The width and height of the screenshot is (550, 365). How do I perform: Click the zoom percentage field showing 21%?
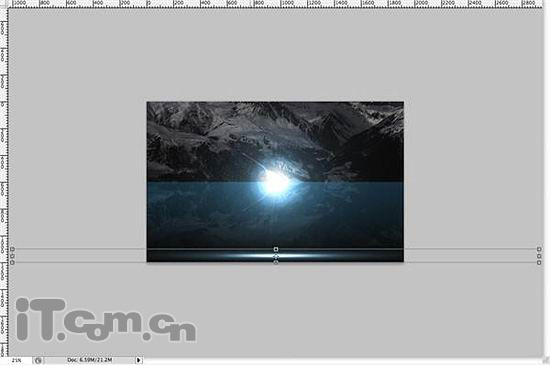tap(16, 360)
